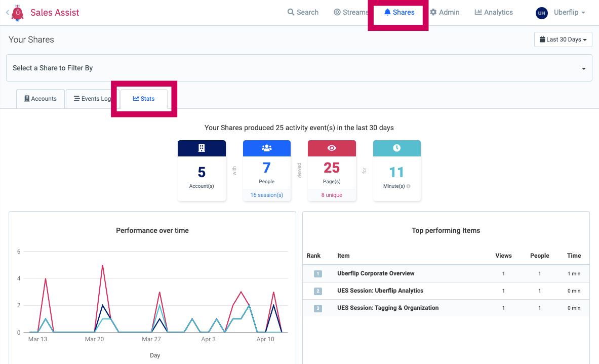Click the Sales Assist robot logo
Image resolution: width=599 pixels, height=364 pixels.
coord(18,13)
